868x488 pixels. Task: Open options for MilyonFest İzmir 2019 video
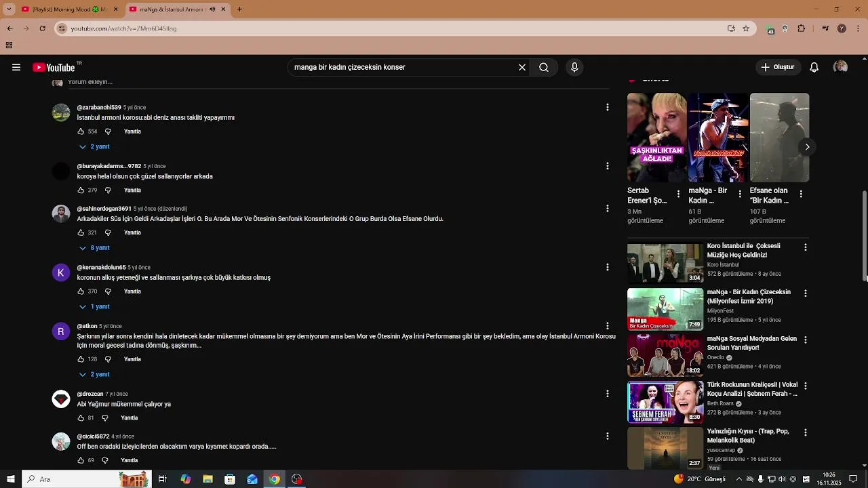click(x=806, y=293)
